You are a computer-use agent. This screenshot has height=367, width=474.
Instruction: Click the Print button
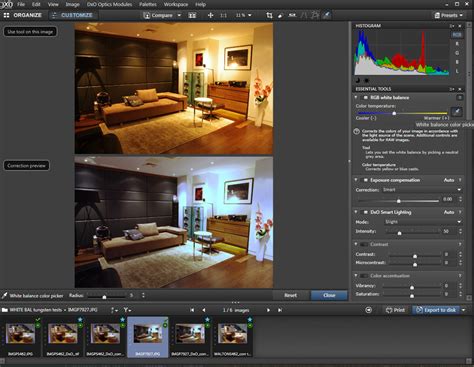click(395, 310)
